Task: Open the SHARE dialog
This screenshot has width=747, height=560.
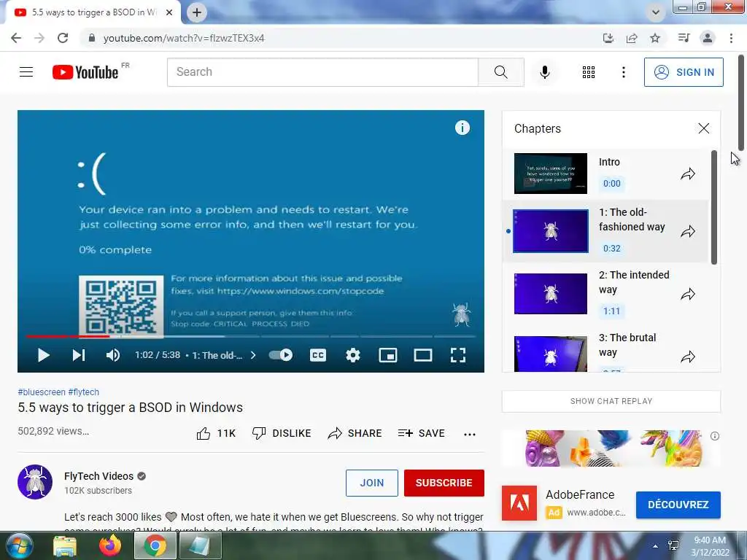Action: pos(355,433)
